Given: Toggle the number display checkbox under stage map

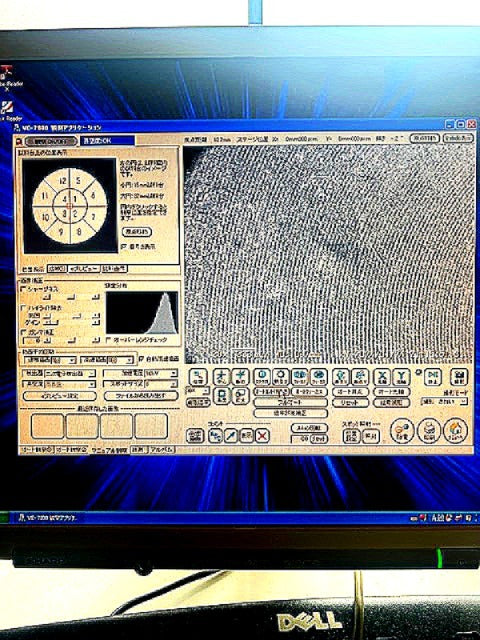Looking at the screenshot, I should pos(124,247).
